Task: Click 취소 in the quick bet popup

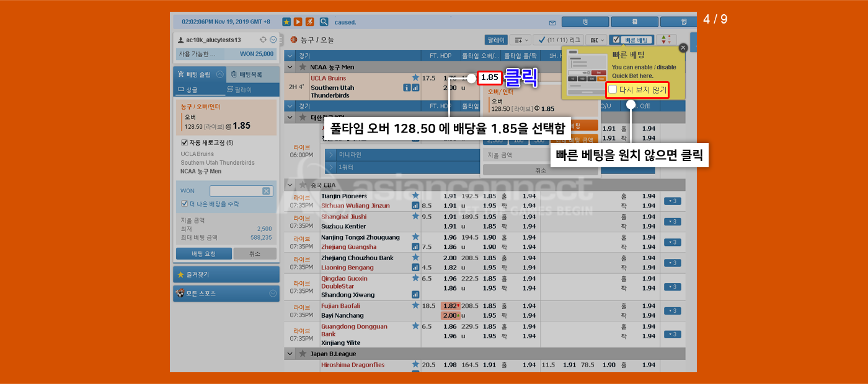Action: 540,170
